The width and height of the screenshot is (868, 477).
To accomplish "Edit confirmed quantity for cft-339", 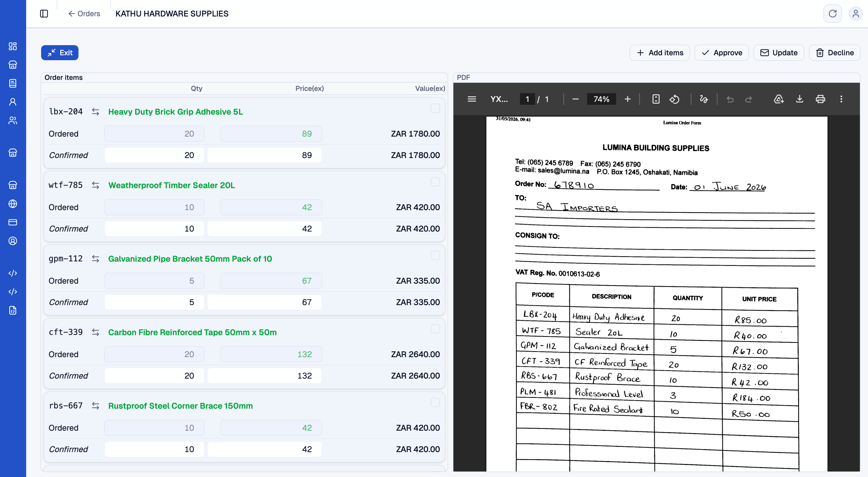I will click(x=154, y=375).
